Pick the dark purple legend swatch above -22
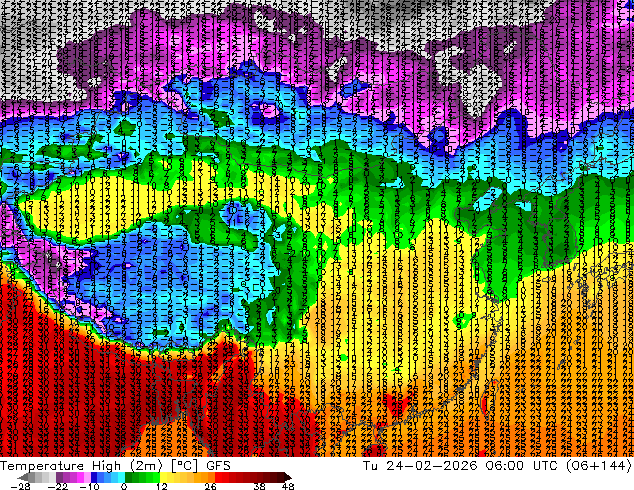634x490 pixels. pos(59,477)
